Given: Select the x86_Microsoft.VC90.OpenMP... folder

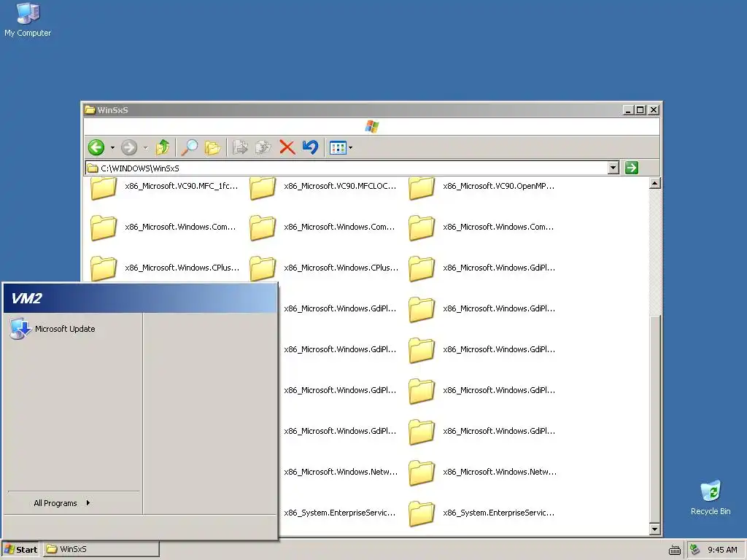Looking at the screenshot, I should coord(482,187).
